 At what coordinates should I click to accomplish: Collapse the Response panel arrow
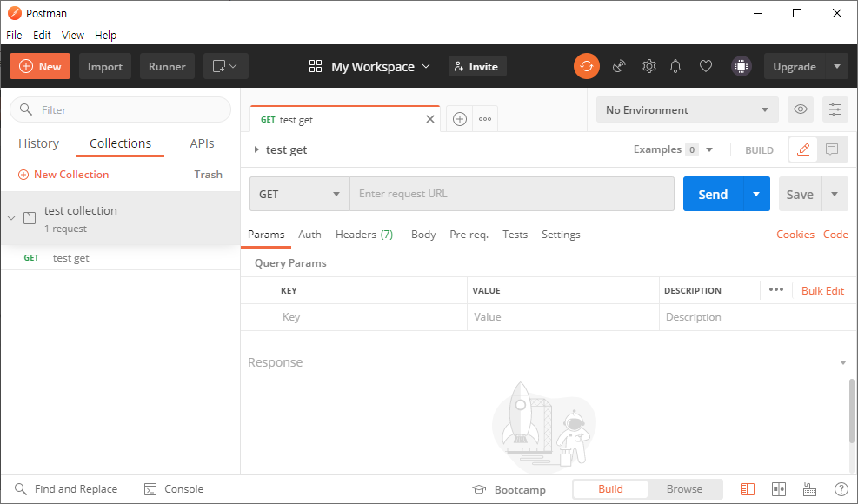tap(842, 362)
